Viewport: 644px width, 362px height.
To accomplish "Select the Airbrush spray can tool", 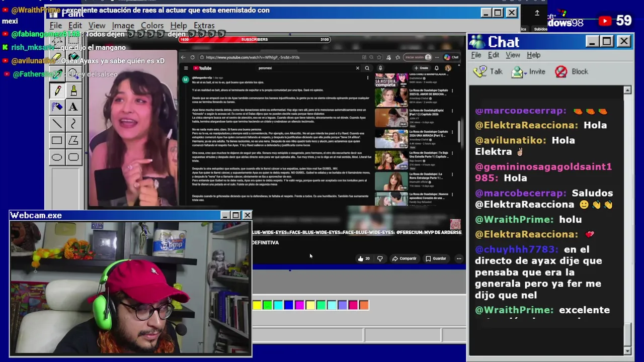I will click(57, 107).
